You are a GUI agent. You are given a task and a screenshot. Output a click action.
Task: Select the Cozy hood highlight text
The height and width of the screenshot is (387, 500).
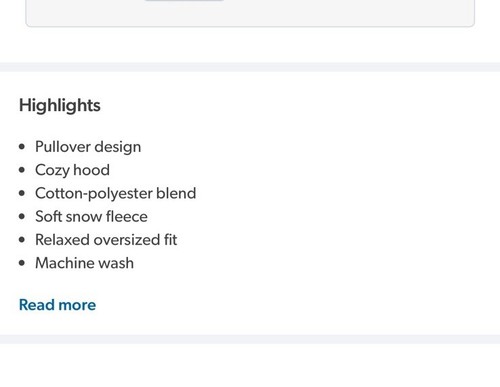click(72, 170)
